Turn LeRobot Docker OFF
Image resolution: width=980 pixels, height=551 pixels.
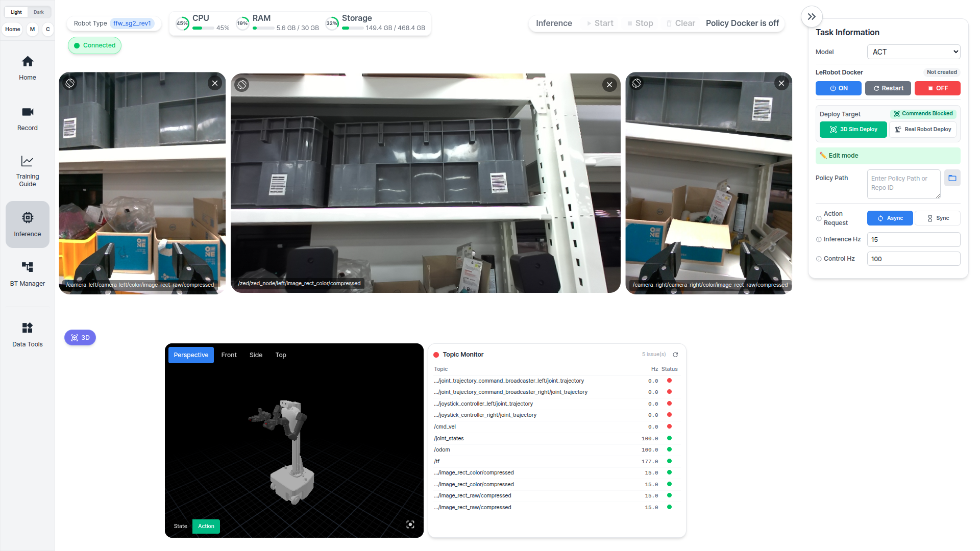tap(938, 88)
